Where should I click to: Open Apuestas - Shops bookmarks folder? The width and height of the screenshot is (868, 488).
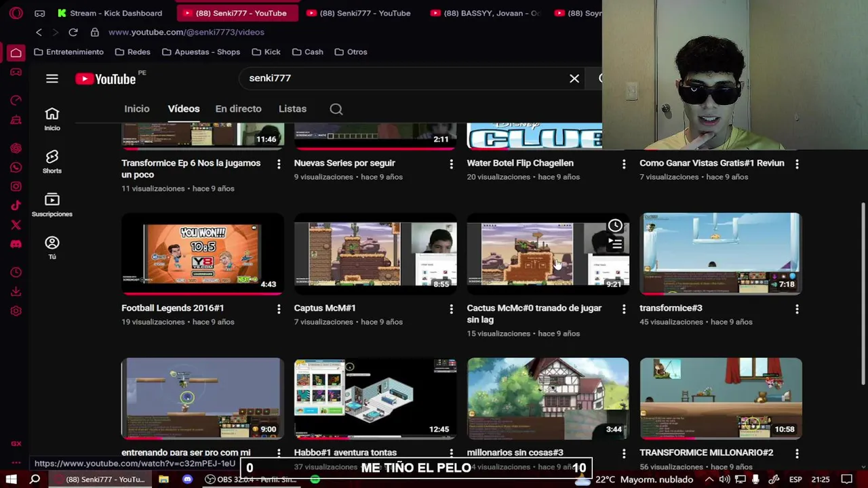point(201,52)
